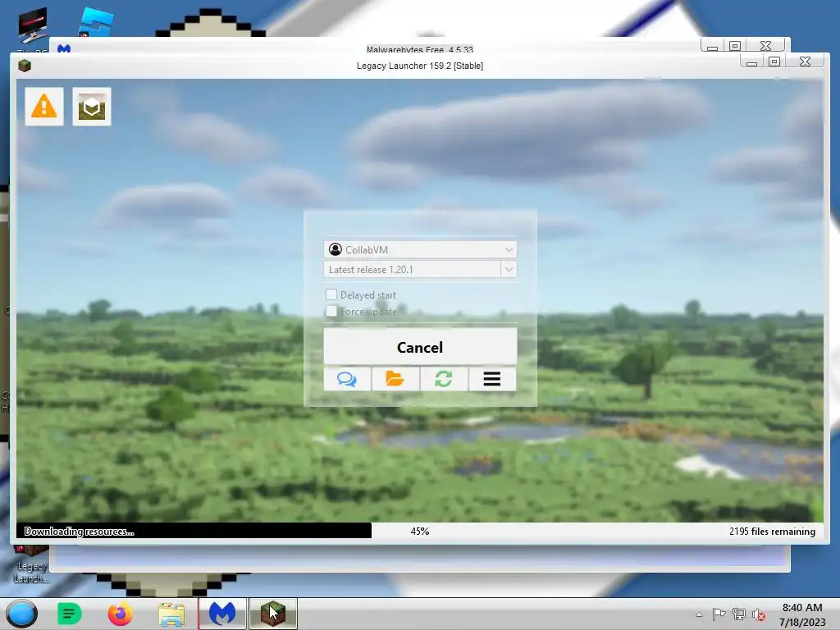Maximize the Malwarebytes window
Image resolution: width=840 pixels, height=630 pixels.
pos(735,46)
